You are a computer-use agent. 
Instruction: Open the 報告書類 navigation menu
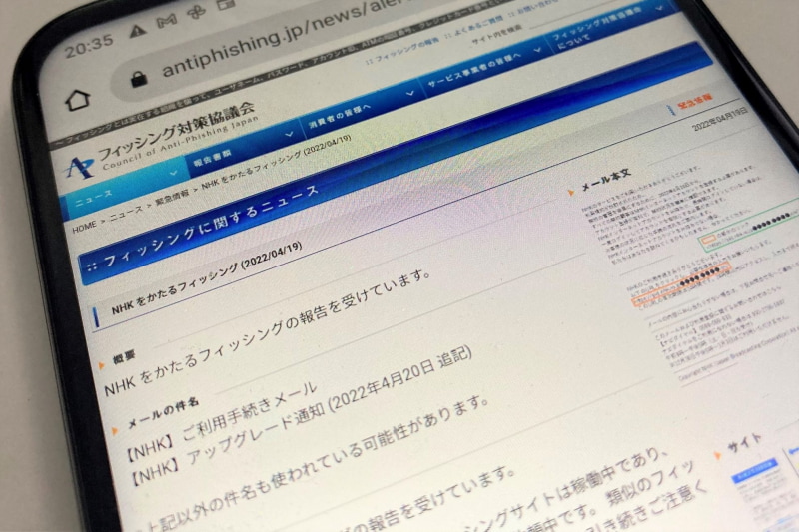click(212, 158)
